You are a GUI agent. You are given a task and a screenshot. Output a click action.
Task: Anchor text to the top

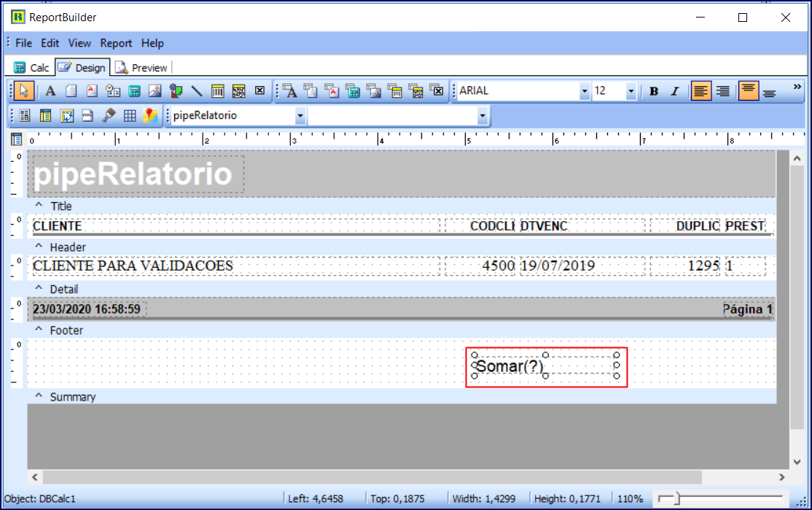749,90
